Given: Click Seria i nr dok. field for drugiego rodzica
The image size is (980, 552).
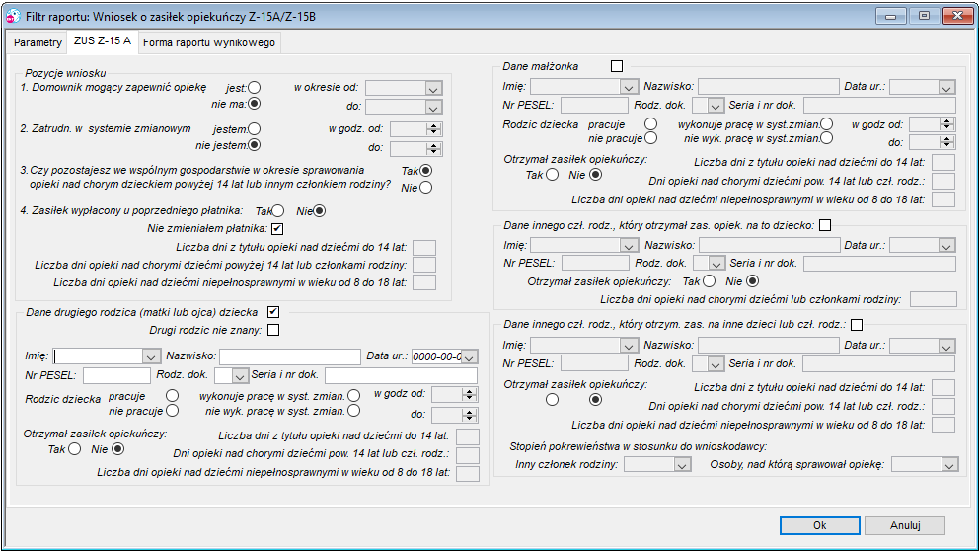Looking at the screenshot, I should coord(402,375).
